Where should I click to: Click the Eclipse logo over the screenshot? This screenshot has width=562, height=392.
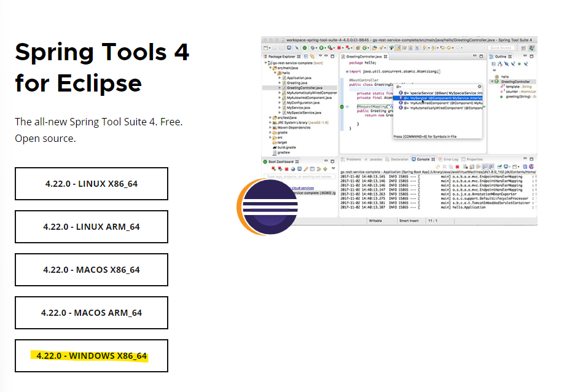(267, 207)
